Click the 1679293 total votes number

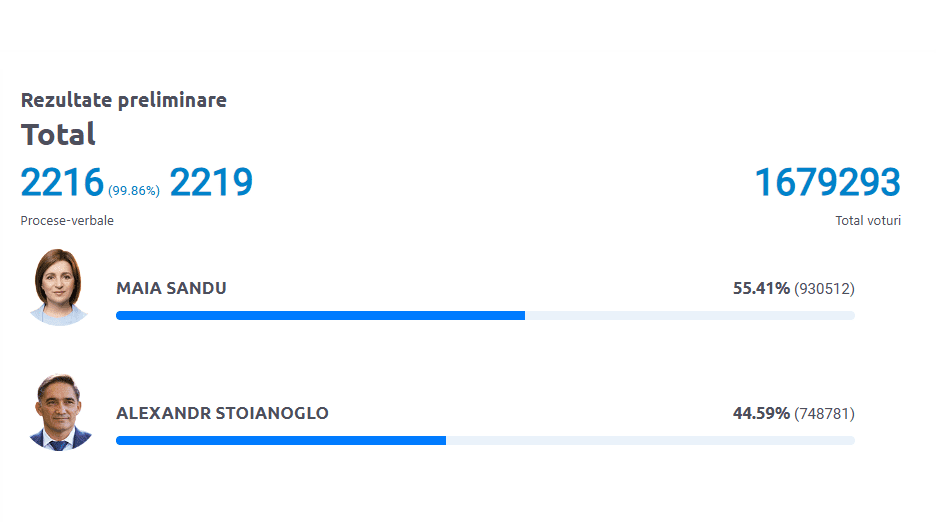point(827,183)
